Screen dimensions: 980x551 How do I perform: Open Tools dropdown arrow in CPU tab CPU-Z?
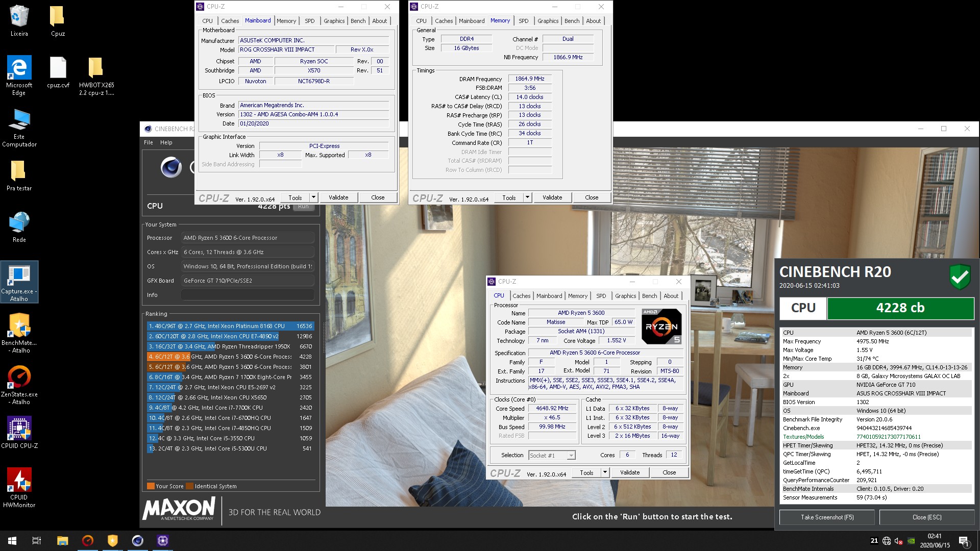(605, 472)
